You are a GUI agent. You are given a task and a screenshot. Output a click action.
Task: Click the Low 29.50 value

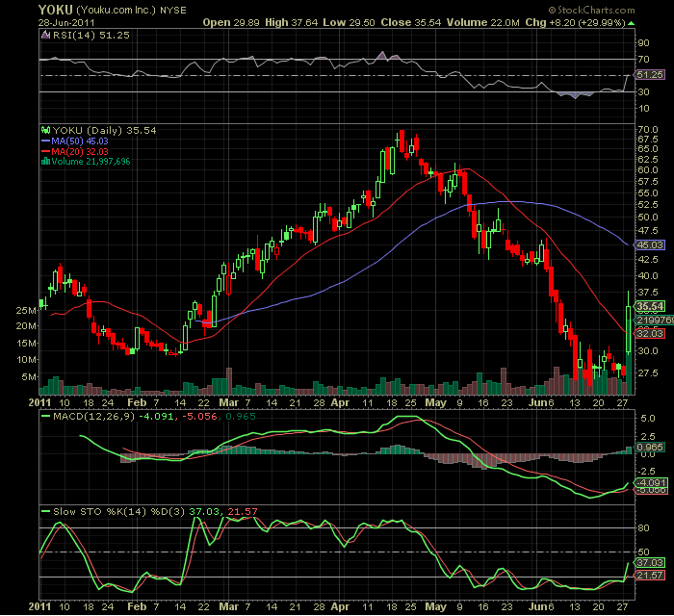(x=349, y=23)
